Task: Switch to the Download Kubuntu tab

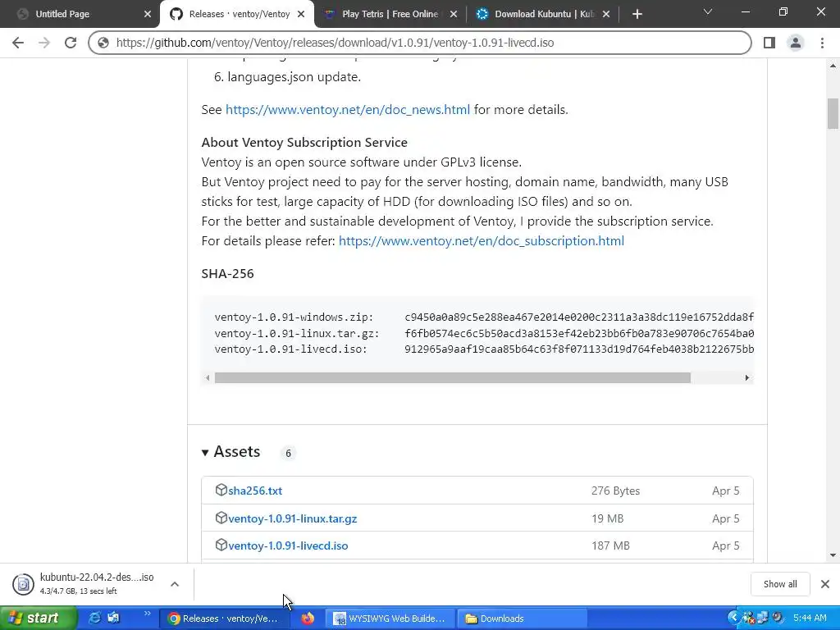Action: pyautogui.click(x=544, y=14)
